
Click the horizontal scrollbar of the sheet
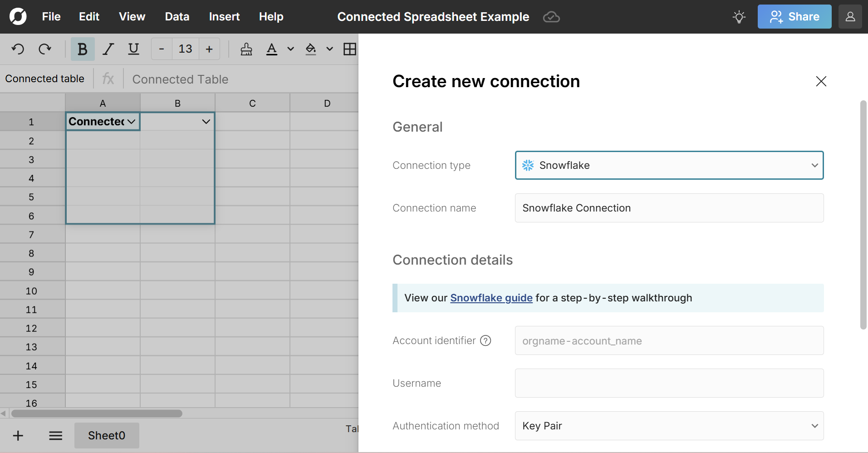coord(97,414)
